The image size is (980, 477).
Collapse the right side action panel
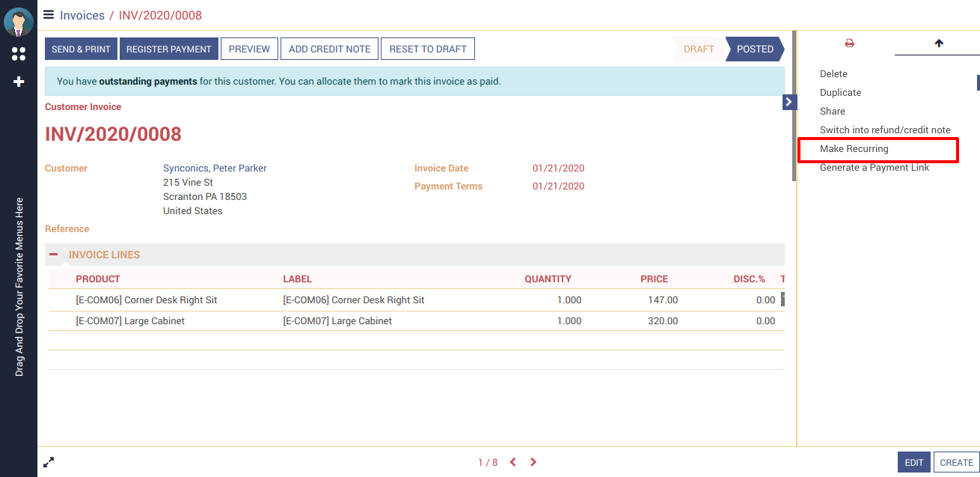(789, 102)
